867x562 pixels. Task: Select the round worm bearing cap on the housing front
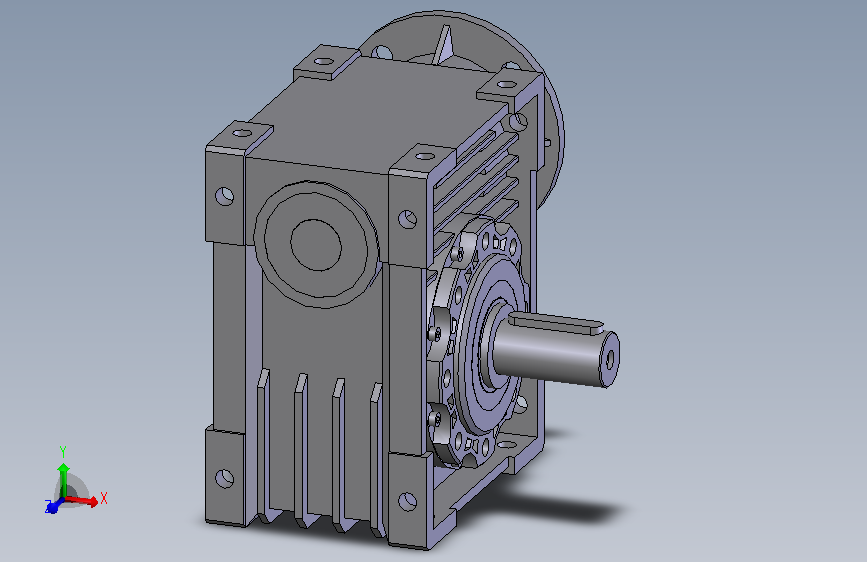click(316, 244)
